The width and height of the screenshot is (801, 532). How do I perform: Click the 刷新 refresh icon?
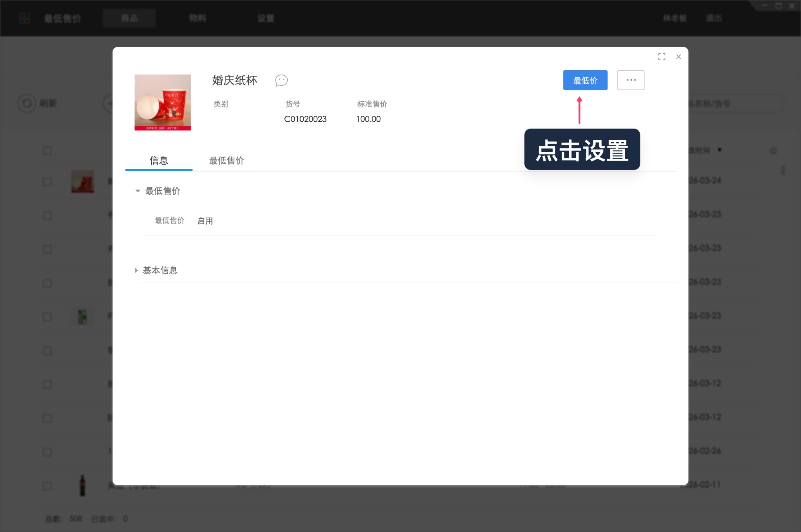tap(27, 103)
